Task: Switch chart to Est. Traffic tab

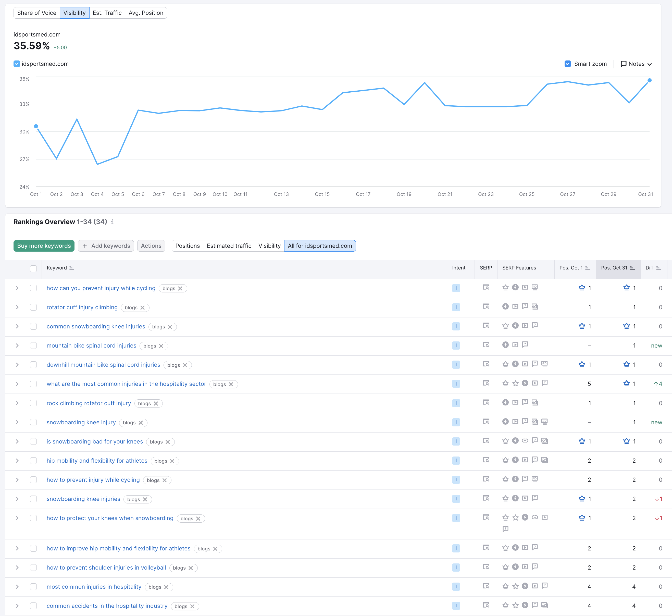Action: [107, 13]
